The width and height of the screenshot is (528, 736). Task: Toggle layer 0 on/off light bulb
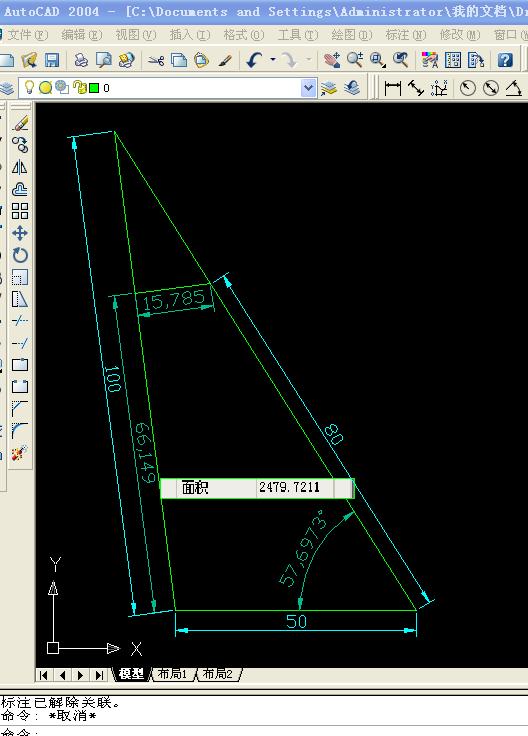tap(29, 87)
